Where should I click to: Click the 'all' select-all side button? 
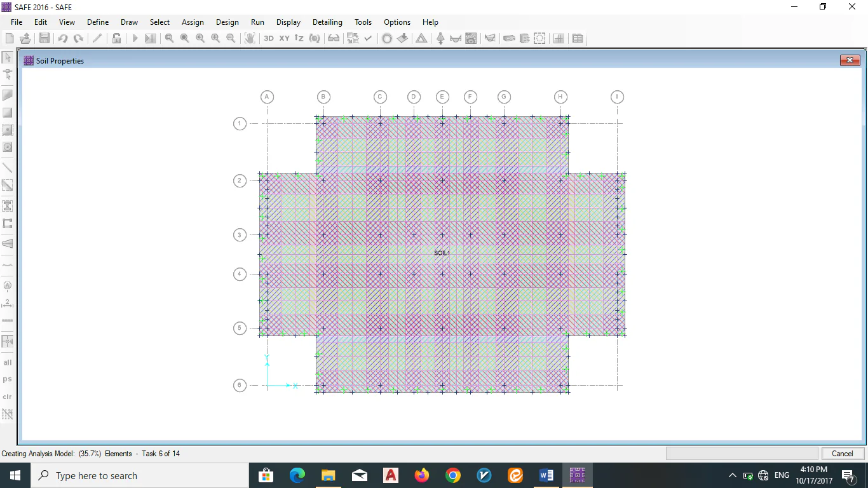[x=8, y=363]
